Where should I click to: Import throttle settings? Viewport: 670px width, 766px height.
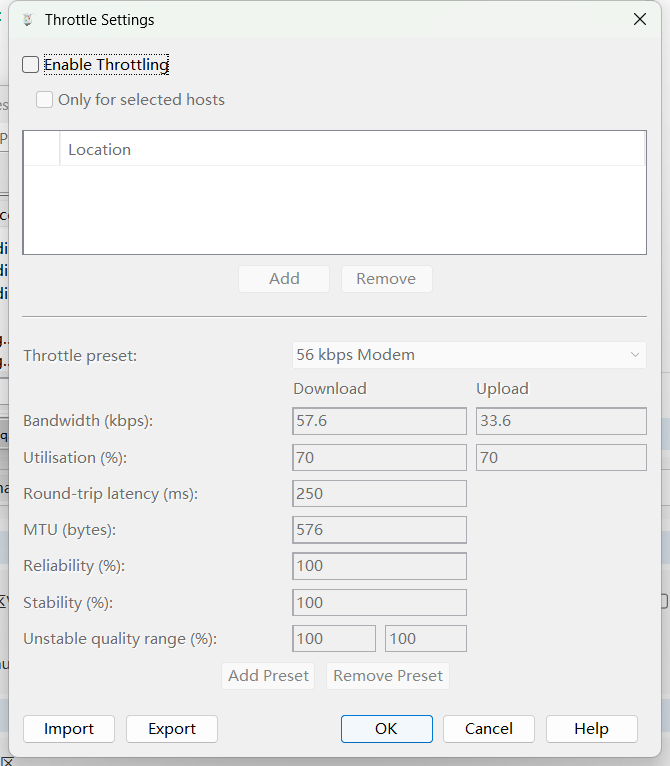point(69,729)
